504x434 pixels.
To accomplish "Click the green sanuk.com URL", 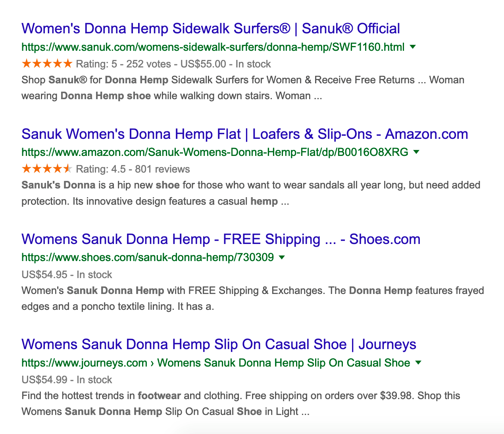I will tap(213, 47).
